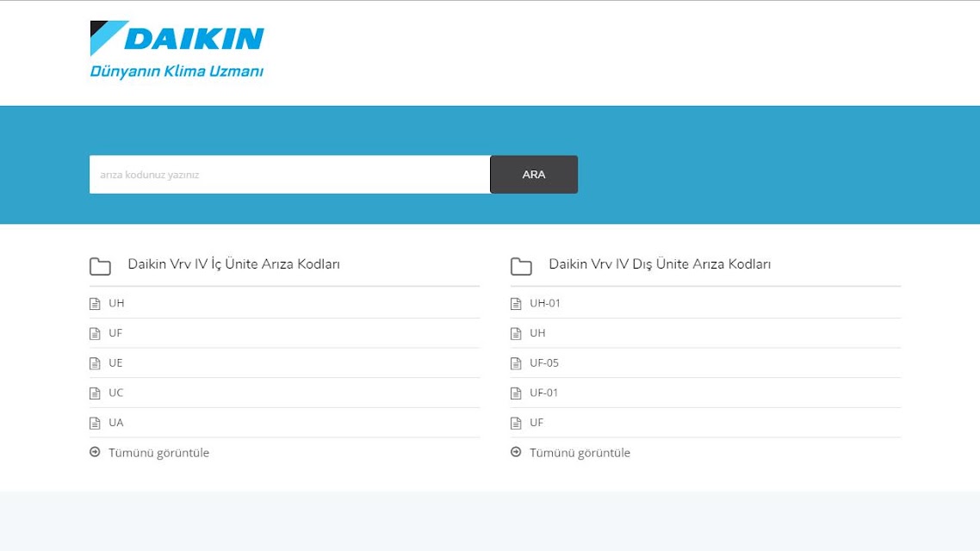Click document icon next to UE

tap(95, 363)
